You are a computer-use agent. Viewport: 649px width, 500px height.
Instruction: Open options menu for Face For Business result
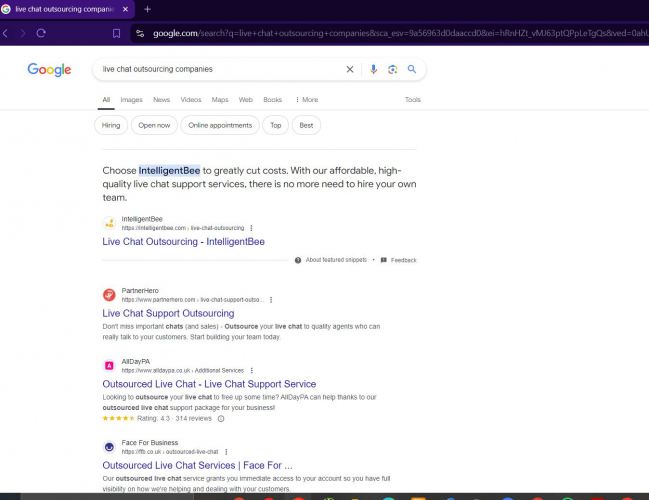click(x=226, y=452)
